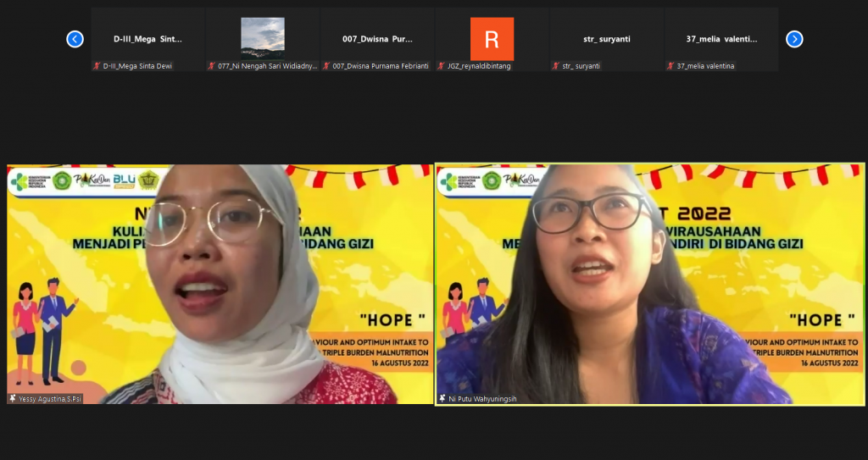Select the D-III_Mega Sint... participant tile
The height and width of the screenshot is (460, 868).
147,39
